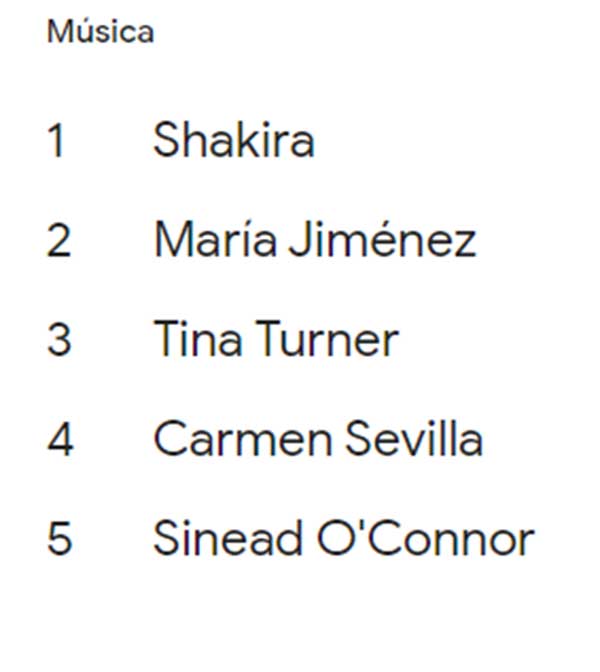600x672 pixels.
Task: Open the Sinead O'Connor entry
Action: [x=343, y=539]
